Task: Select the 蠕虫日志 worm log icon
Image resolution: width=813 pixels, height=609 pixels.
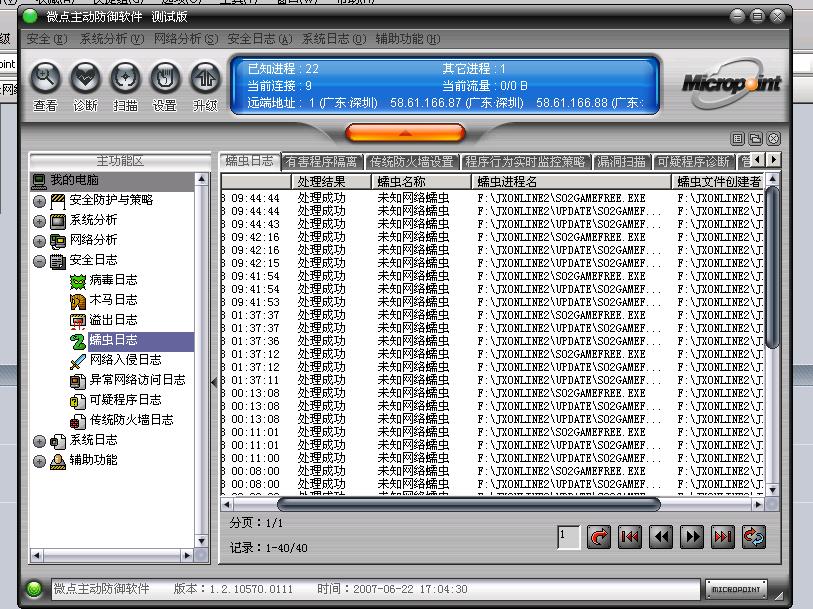Action: click(x=78, y=341)
